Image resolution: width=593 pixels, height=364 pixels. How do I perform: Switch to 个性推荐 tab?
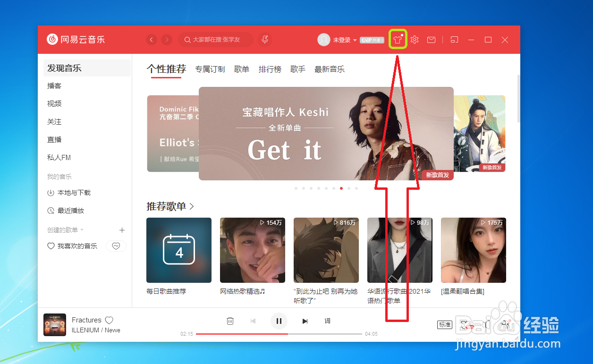(x=166, y=69)
